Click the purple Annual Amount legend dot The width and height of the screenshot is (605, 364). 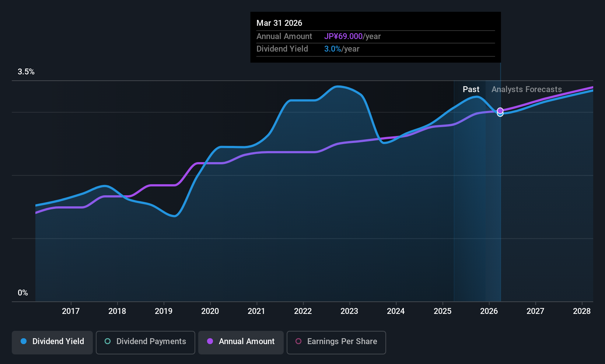[210, 342]
